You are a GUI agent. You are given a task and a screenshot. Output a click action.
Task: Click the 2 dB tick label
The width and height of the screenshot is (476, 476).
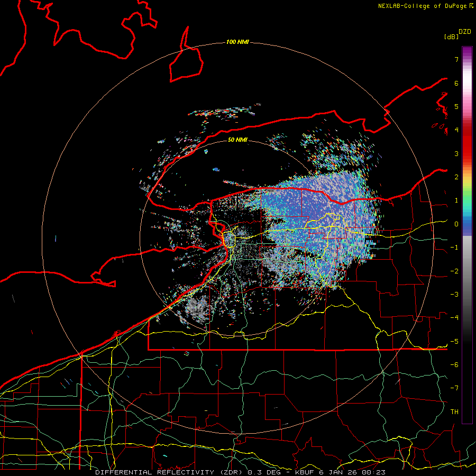(456, 177)
